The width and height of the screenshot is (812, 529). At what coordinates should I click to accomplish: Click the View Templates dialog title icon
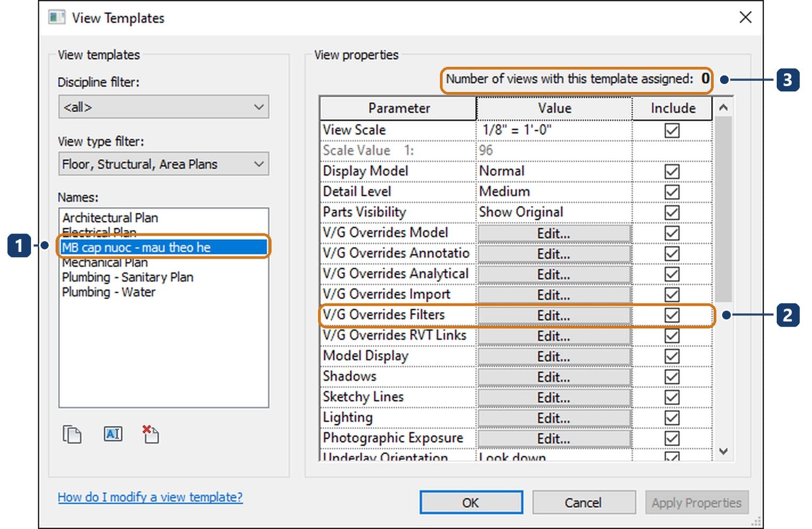pos(56,18)
